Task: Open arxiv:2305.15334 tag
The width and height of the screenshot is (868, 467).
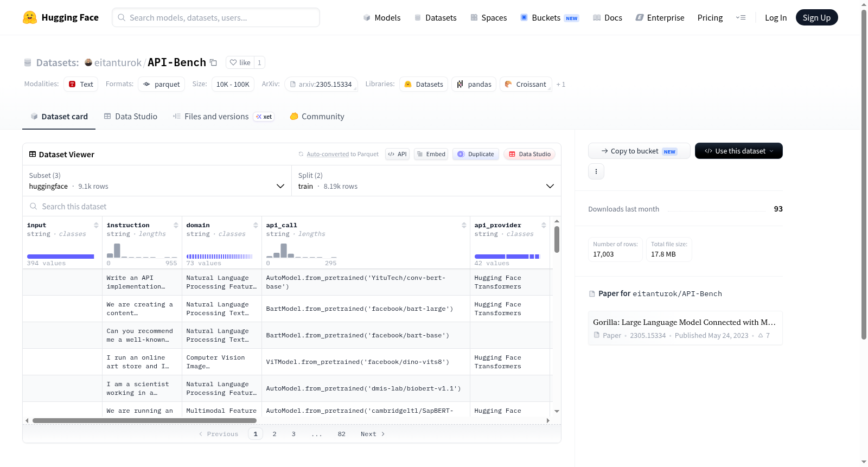Action: click(x=321, y=84)
